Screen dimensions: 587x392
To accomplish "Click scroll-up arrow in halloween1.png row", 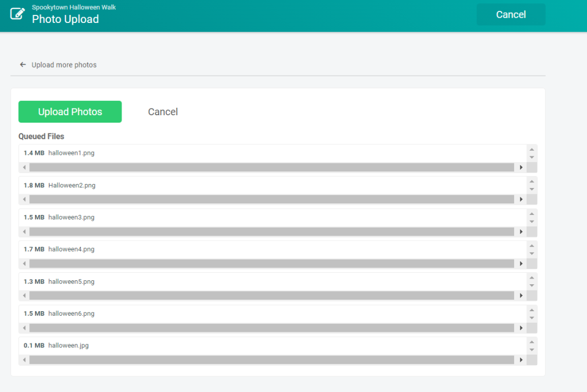I will click(531, 150).
